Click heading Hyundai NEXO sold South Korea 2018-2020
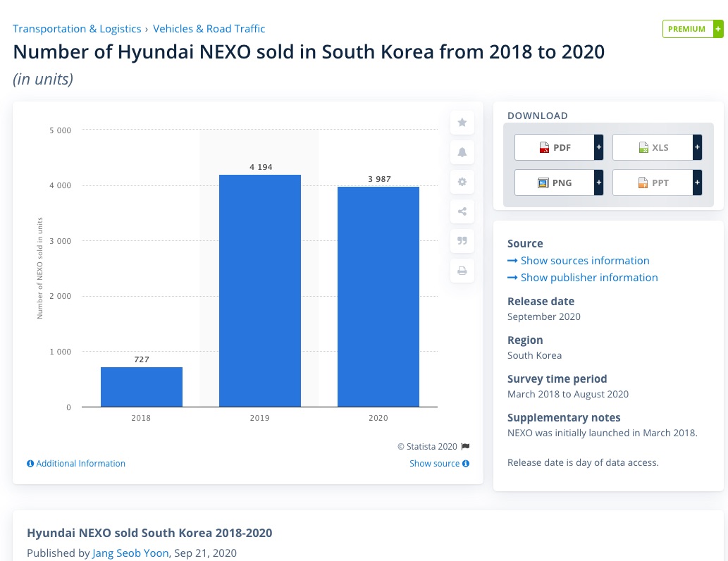This screenshot has height=561, width=728. (149, 533)
